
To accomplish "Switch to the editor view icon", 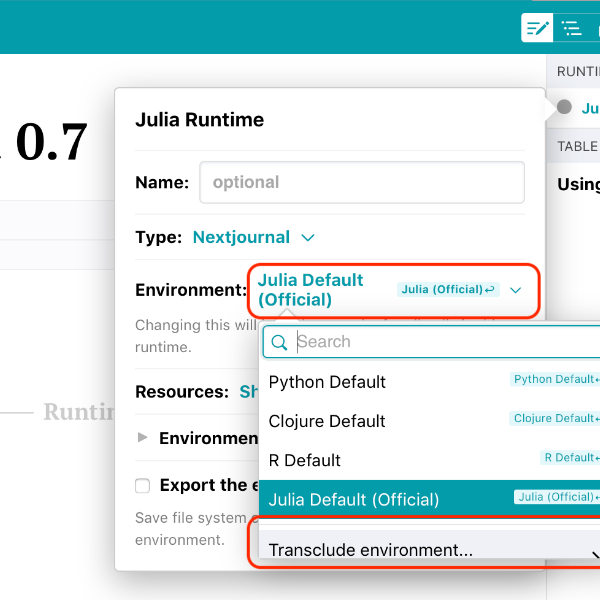I will click(537, 28).
